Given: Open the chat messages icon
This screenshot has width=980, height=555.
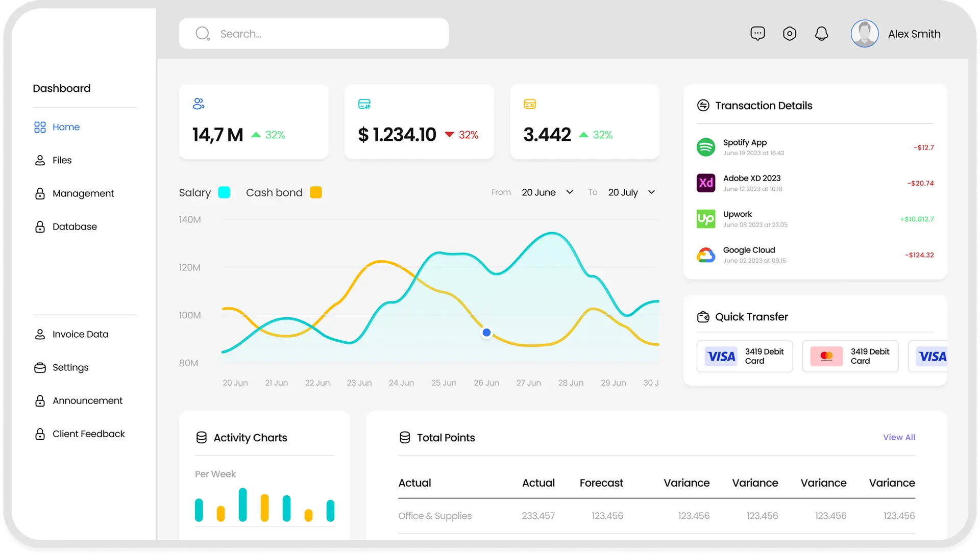Looking at the screenshot, I should pyautogui.click(x=757, y=34).
